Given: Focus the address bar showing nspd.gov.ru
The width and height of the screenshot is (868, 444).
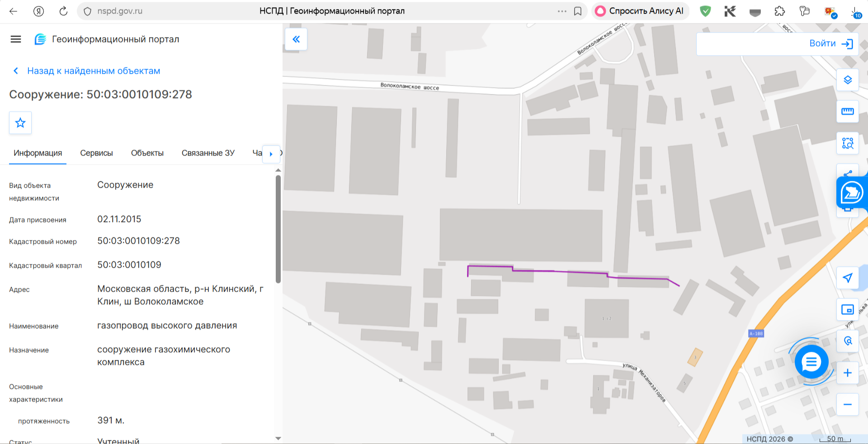Looking at the screenshot, I should tap(332, 11).
